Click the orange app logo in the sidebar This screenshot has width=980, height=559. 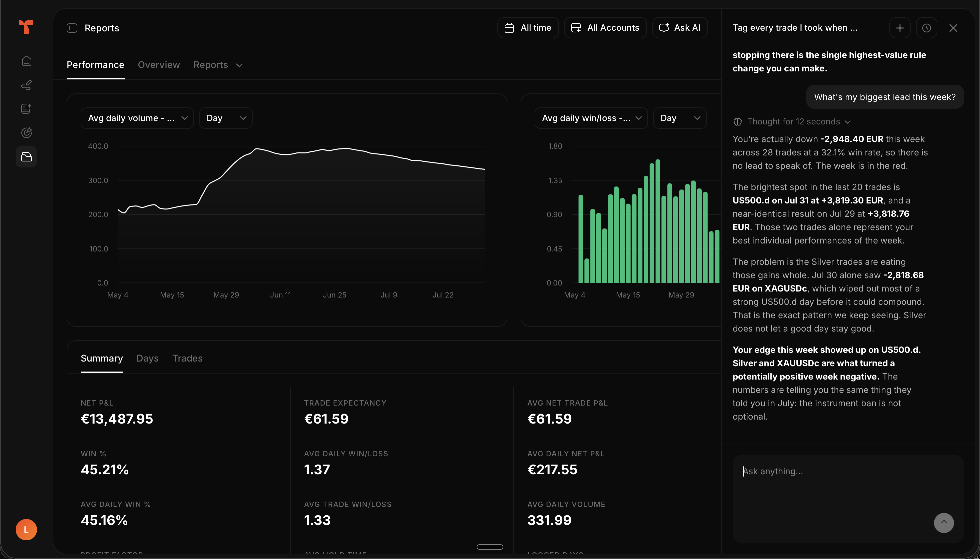pos(26,27)
